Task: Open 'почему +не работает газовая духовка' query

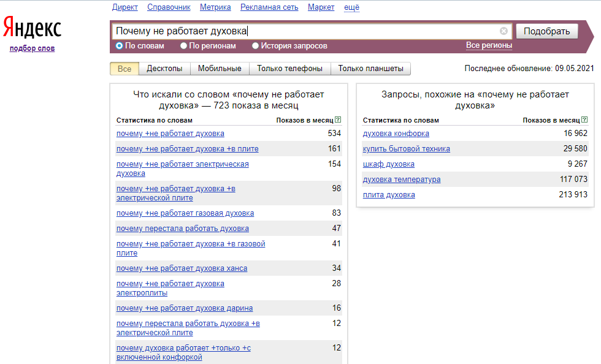Action: (x=185, y=213)
